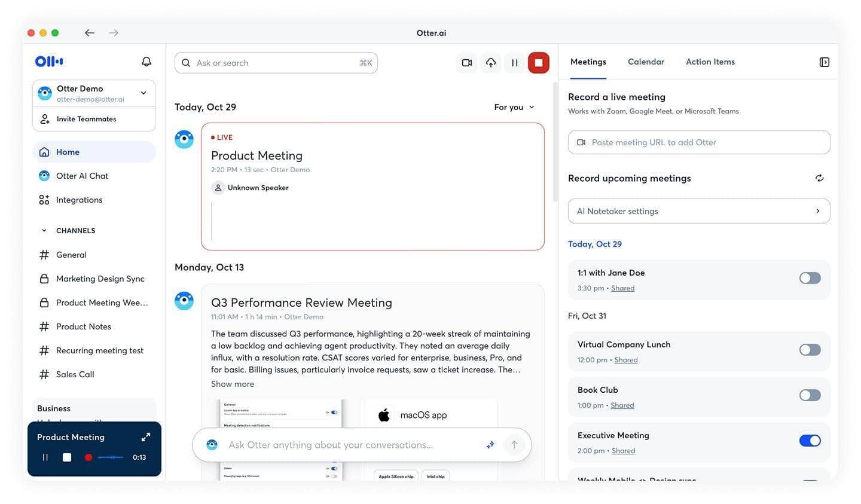Click the paste meeting URL input field

click(x=698, y=142)
